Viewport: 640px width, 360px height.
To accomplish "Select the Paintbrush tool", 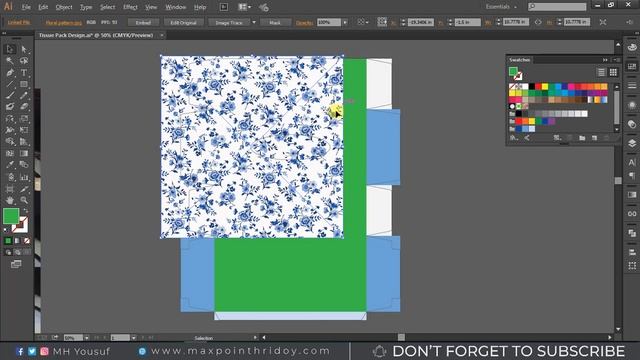I will (x=10, y=96).
